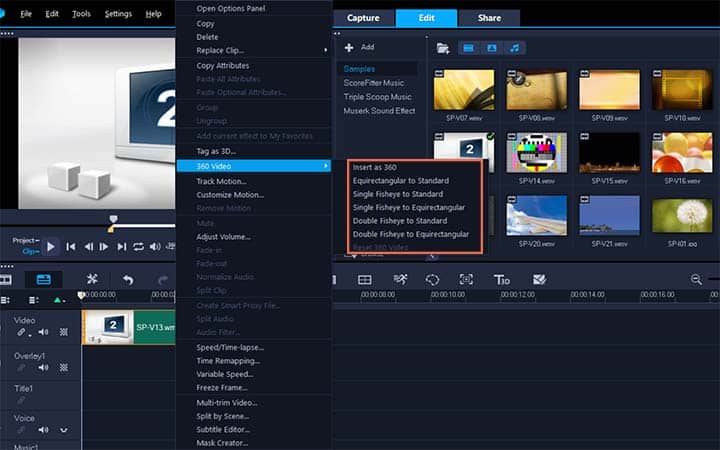Open the customize toolbar tools icon
Viewport: 720px width, 450px height.
92,279
